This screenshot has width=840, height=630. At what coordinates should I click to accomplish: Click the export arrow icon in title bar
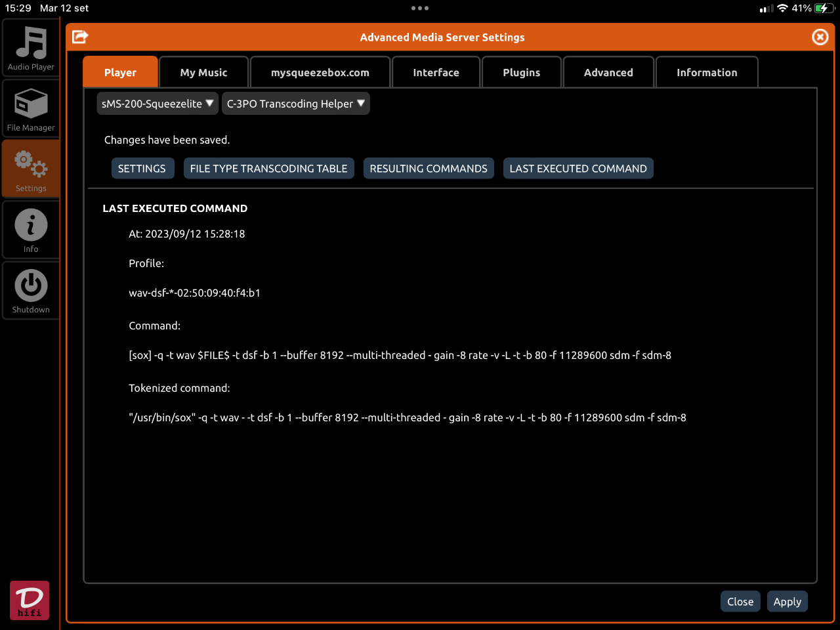[80, 37]
